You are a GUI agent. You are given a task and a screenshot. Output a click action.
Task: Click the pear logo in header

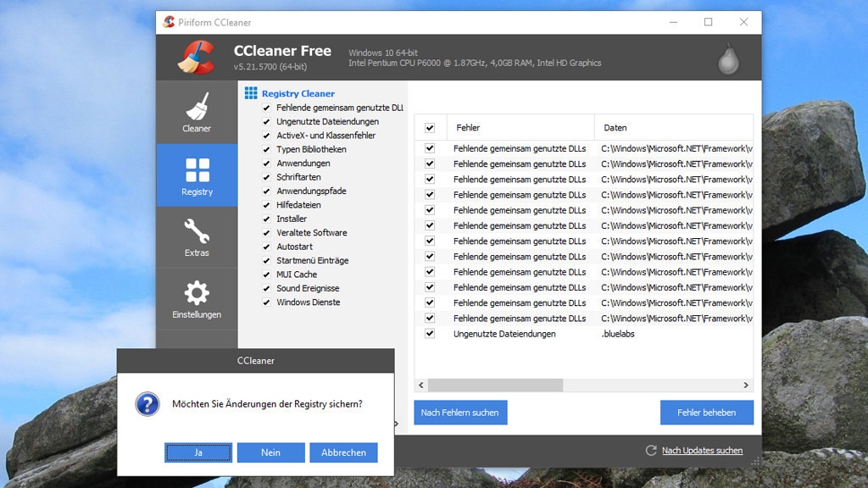728,58
